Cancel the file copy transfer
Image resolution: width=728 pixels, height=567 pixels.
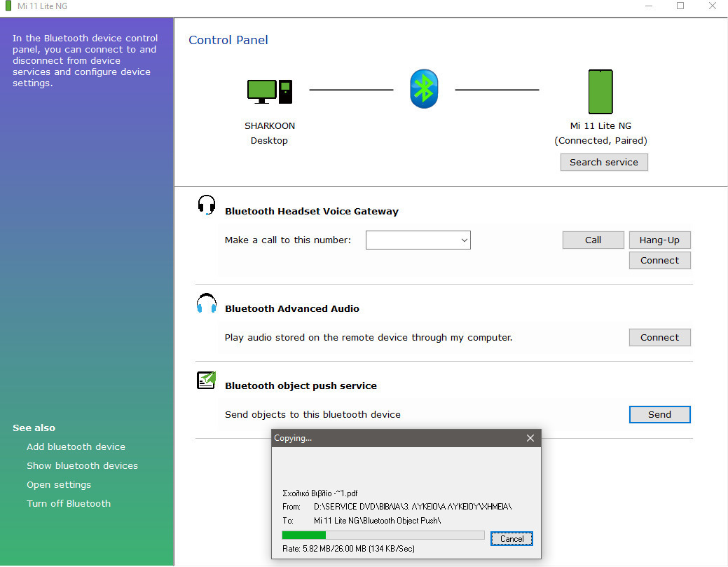(x=511, y=539)
